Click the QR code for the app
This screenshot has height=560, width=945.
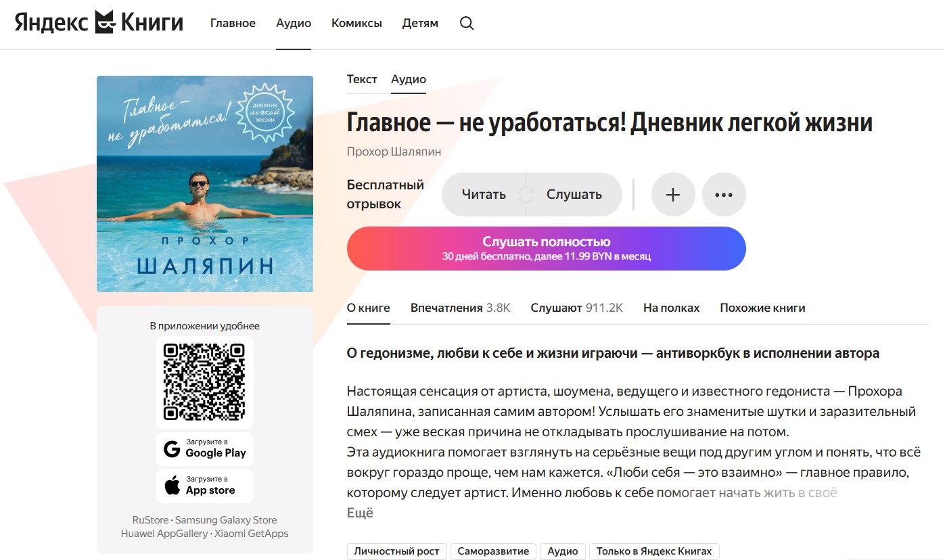[x=204, y=381]
